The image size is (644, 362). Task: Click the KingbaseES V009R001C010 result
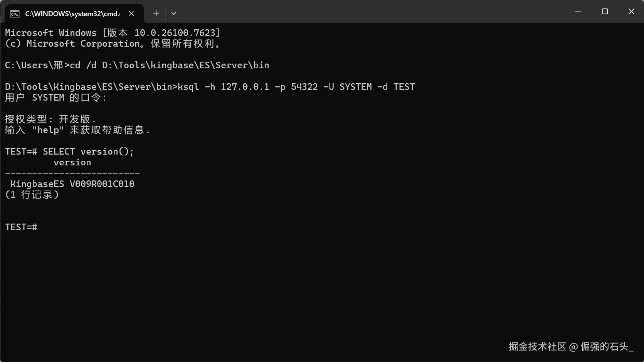(72, 184)
